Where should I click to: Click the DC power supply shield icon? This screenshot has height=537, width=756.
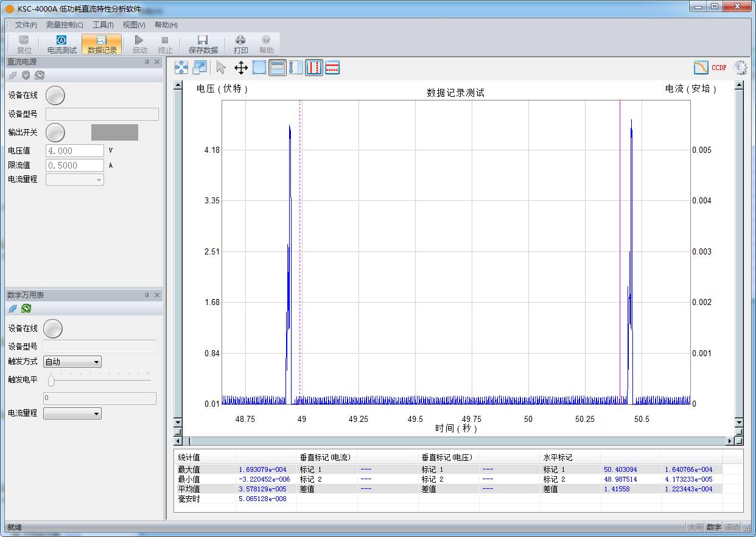tap(26, 75)
